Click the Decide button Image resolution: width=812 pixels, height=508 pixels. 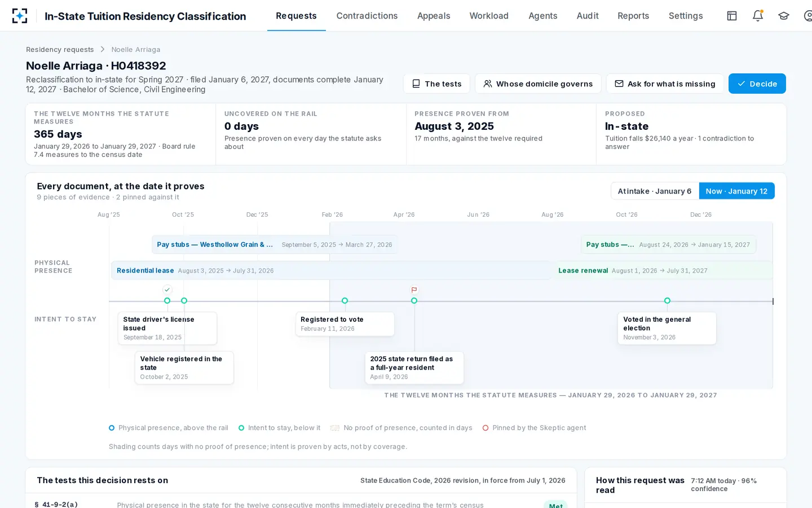tap(757, 84)
